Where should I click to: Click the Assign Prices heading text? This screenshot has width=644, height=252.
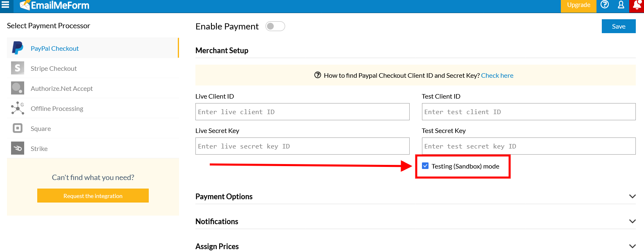217,246
